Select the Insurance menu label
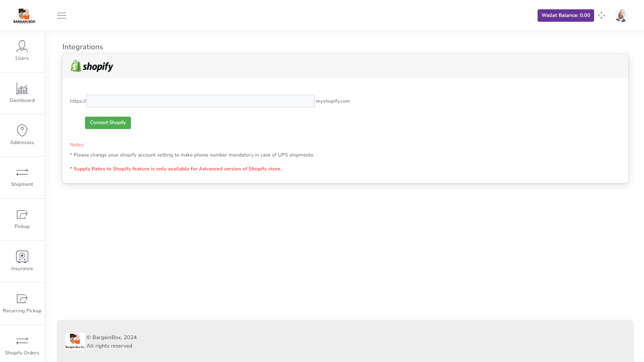 pyautogui.click(x=22, y=269)
